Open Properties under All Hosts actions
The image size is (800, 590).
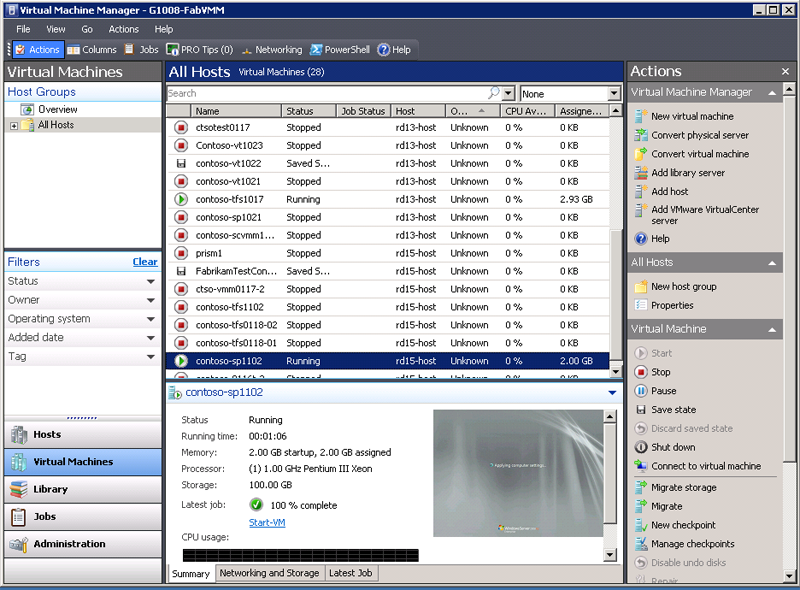coord(664,305)
